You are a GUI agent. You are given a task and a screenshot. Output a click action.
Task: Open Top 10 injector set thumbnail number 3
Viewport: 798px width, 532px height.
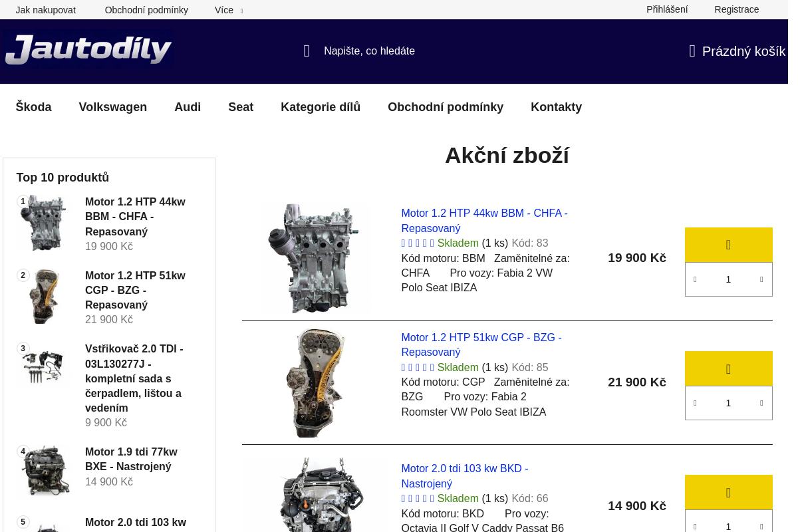[43, 367]
